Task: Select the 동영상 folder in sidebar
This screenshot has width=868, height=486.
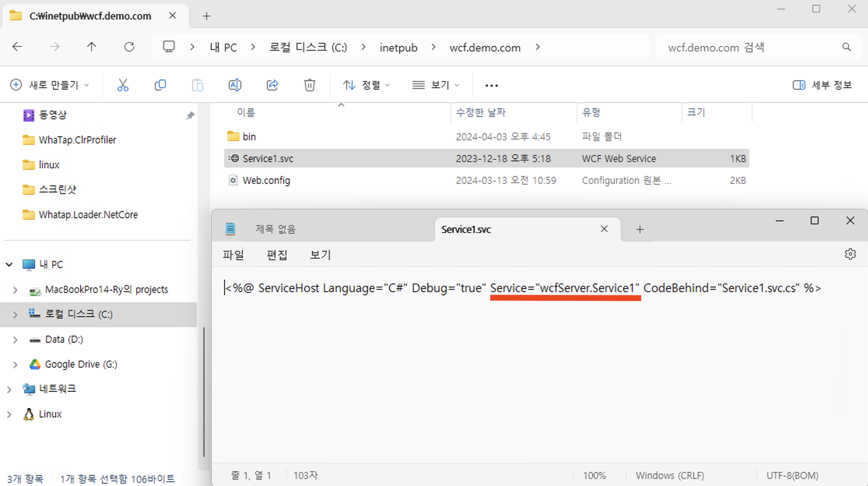Action: tap(53, 115)
